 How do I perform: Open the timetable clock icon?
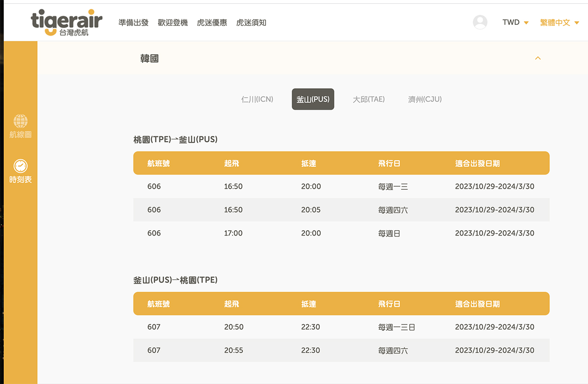[x=20, y=166]
